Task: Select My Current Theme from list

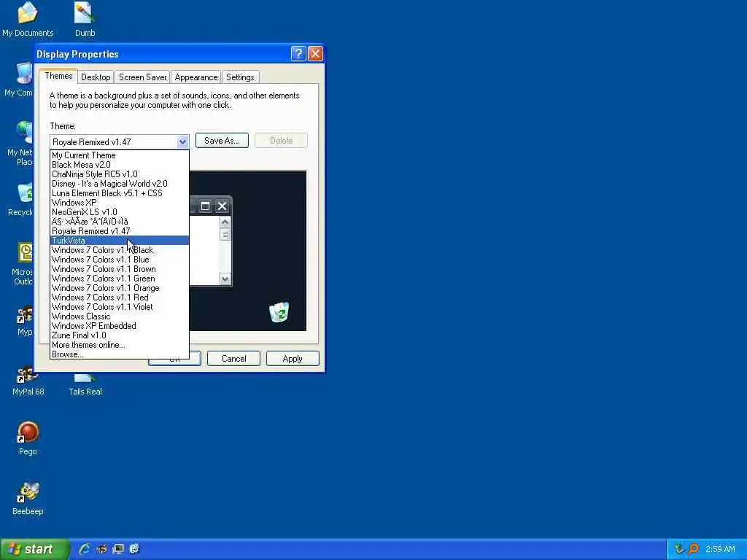Action: (x=119, y=155)
